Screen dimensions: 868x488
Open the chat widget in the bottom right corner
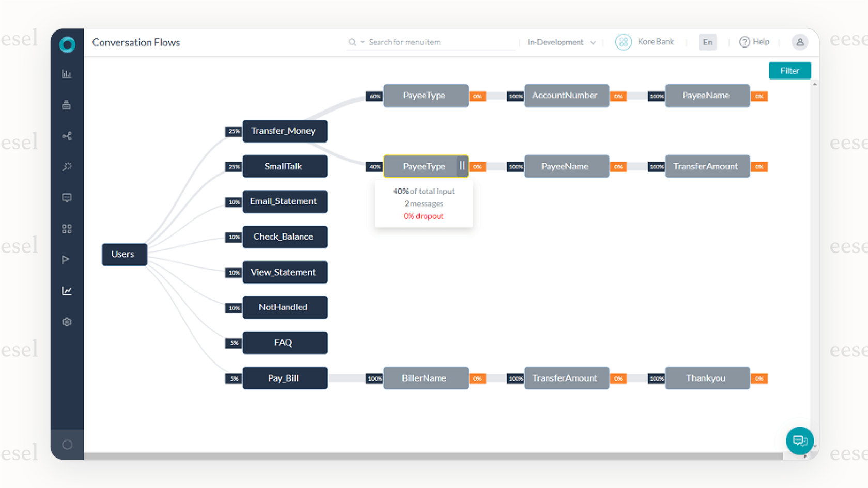(799, 440)
